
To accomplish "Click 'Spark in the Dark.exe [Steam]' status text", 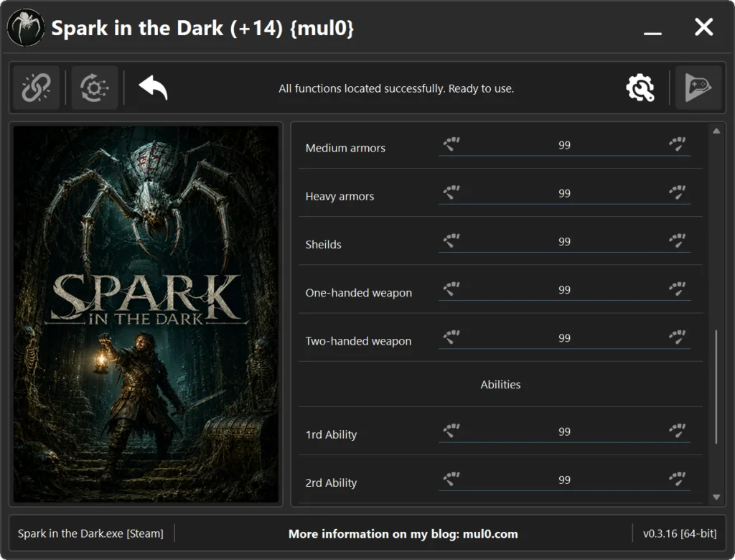I will (90, 533).
